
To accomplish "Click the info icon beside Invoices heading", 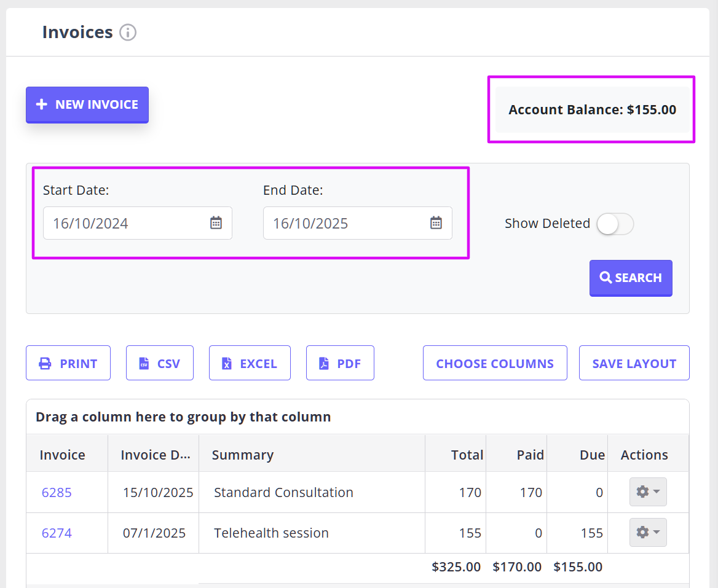I will 128,33.
